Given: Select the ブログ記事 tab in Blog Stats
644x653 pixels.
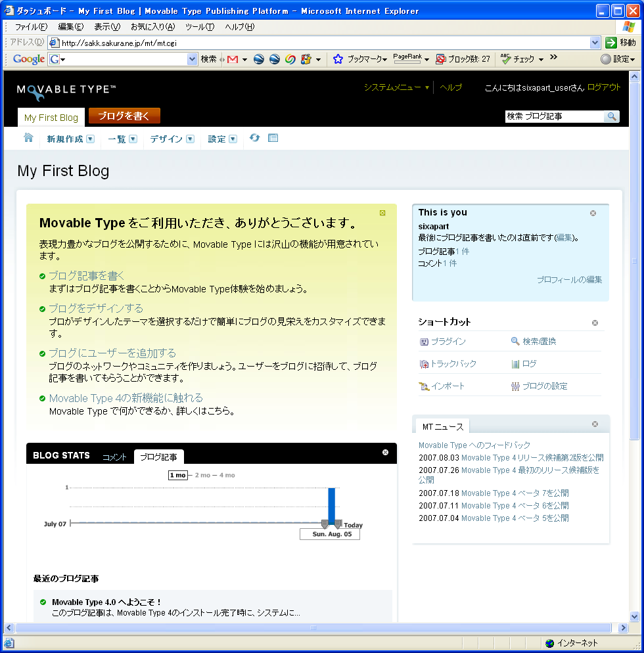Looking at the screenshot, I should click(159, 457).
